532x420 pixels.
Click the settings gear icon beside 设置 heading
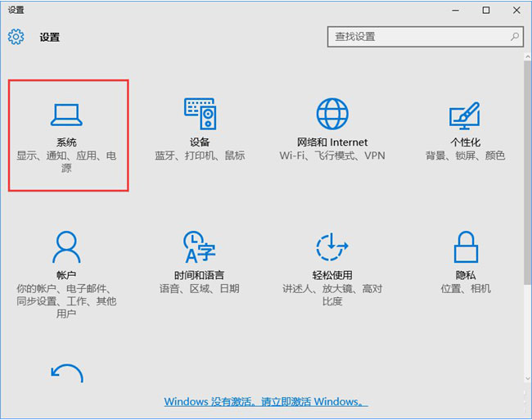16,37
